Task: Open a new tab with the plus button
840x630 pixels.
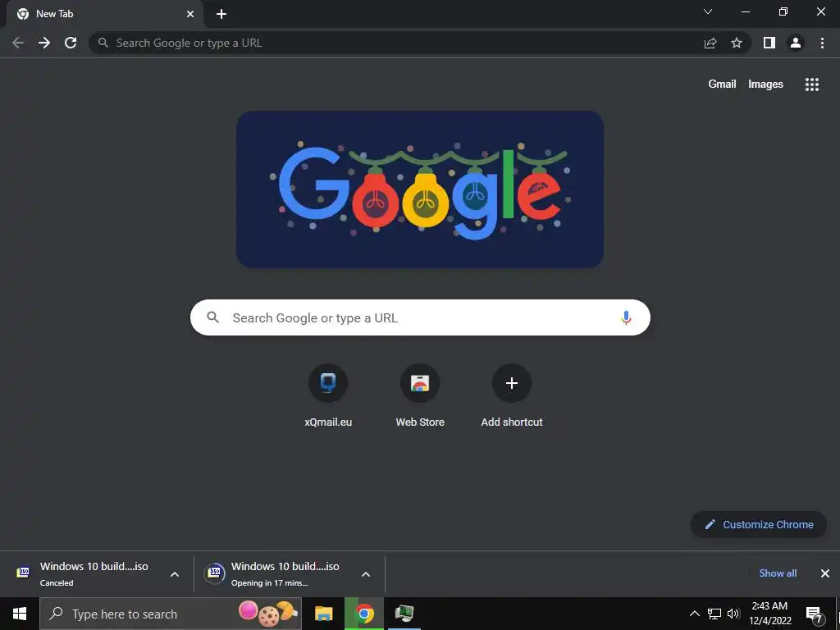Action: point(221,14)
